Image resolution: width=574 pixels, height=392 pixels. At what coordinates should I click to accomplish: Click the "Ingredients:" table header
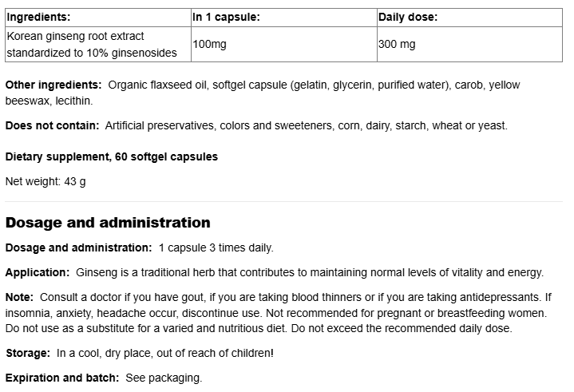[38, 16]
